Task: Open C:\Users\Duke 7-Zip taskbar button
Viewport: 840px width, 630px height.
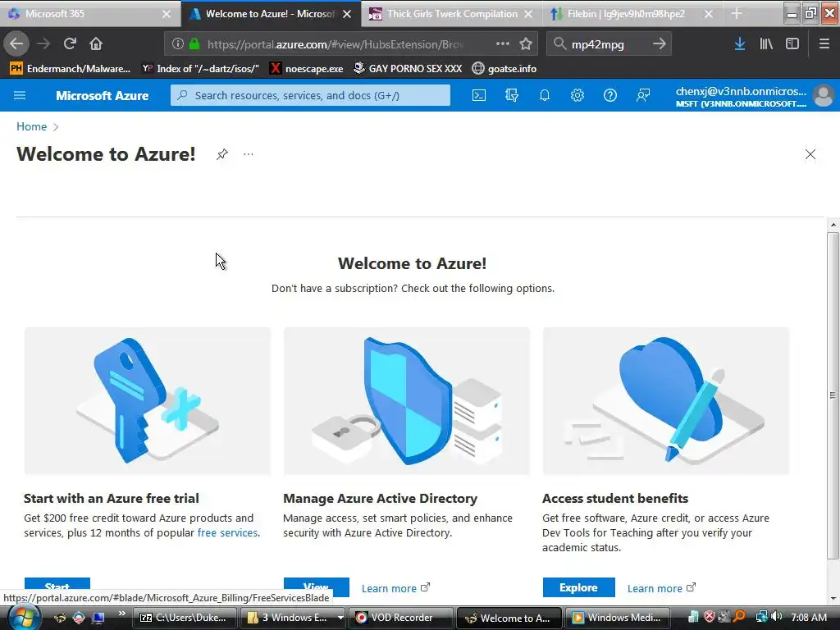Action: point(185,618)
